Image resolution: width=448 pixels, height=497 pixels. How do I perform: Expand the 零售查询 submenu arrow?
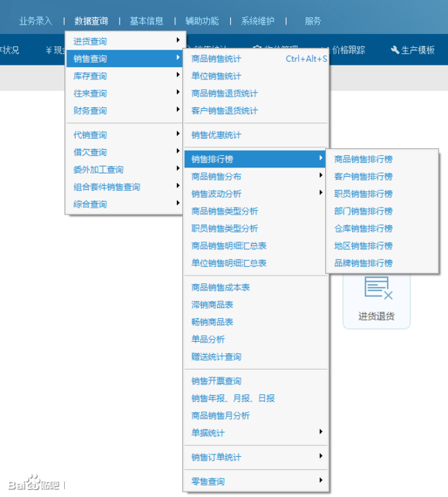click(321, 480)
